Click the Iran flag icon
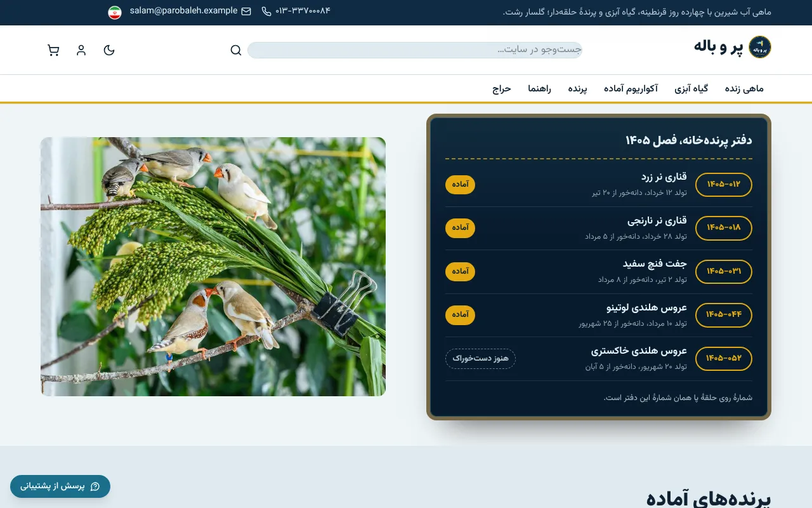 tap(115, 13)
